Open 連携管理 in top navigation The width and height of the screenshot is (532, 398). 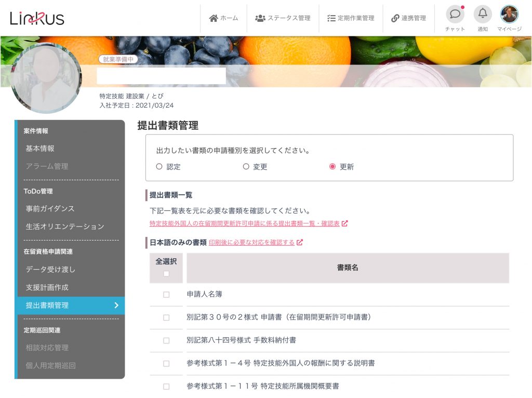(408, 18)
